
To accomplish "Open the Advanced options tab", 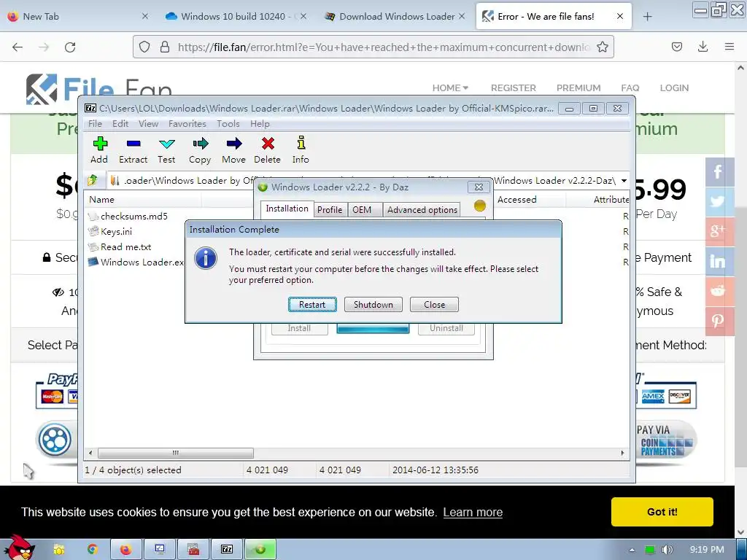I will click(x=422, y=210).
